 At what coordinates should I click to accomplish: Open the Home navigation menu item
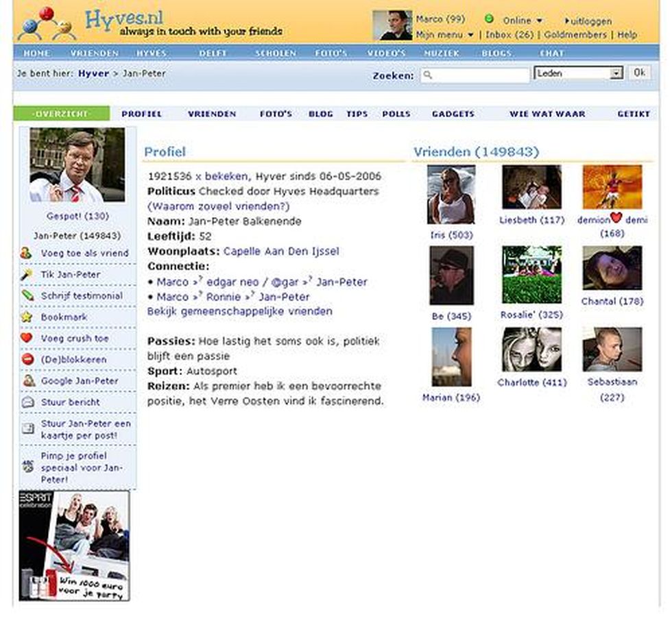(x=36, y=53)
